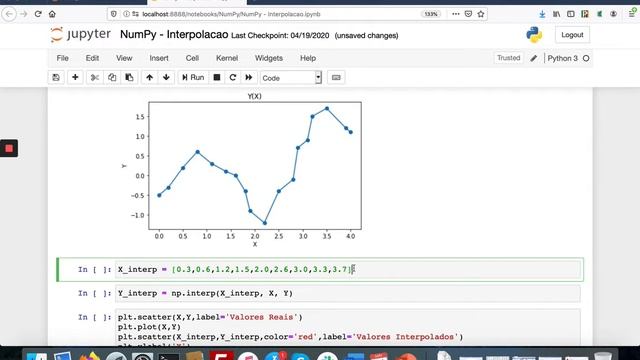
Task: Open the Edit menu
Action: 92,58
